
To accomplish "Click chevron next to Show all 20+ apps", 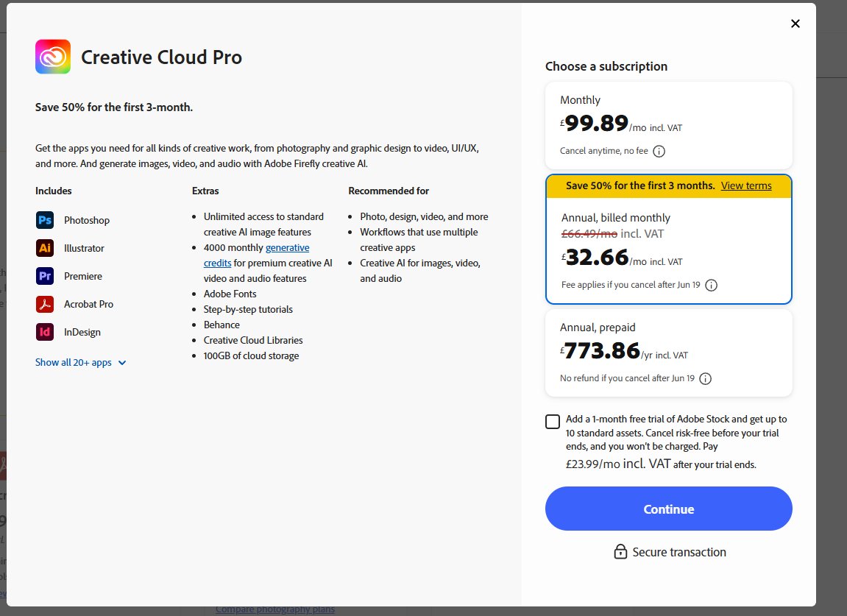I will pyautogui.click(x=122, y=363).
